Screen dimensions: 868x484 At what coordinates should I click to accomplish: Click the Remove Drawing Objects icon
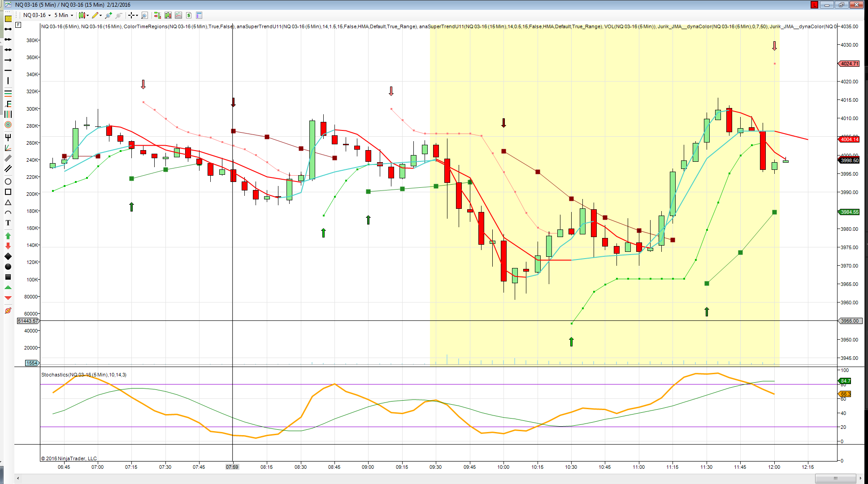8,311
